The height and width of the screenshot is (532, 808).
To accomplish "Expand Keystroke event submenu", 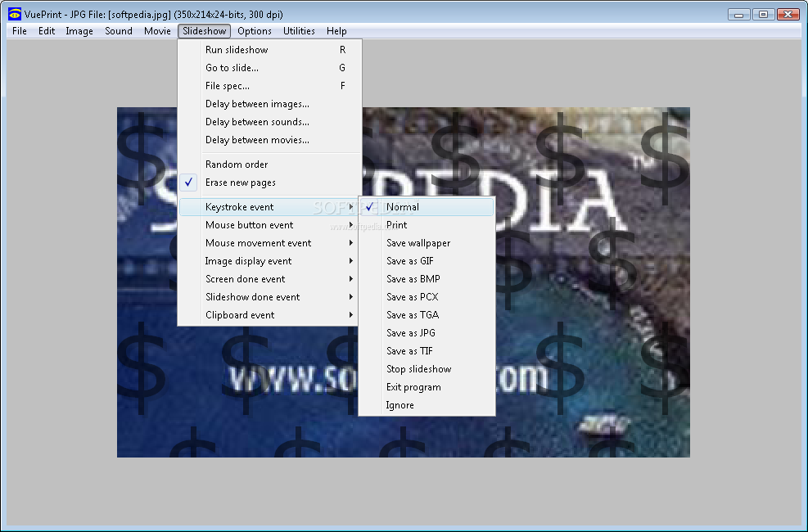I will [269, 207].
